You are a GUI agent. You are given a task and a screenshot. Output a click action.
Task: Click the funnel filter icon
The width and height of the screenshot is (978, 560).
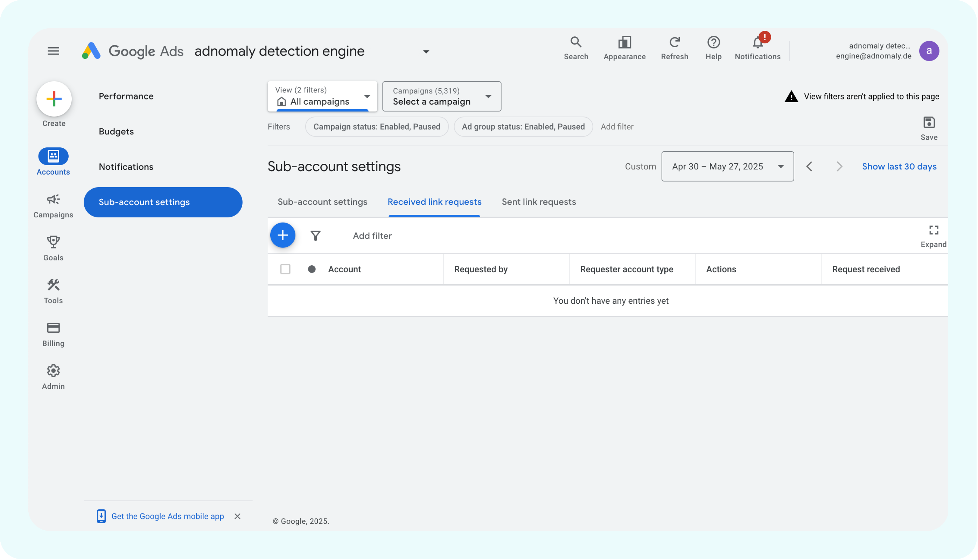coord(315,236)
